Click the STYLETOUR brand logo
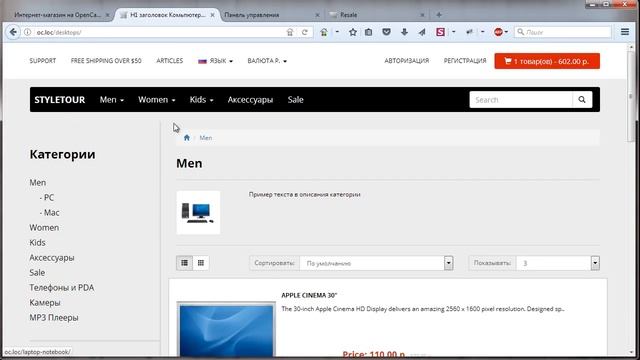 tap(60, 100)
